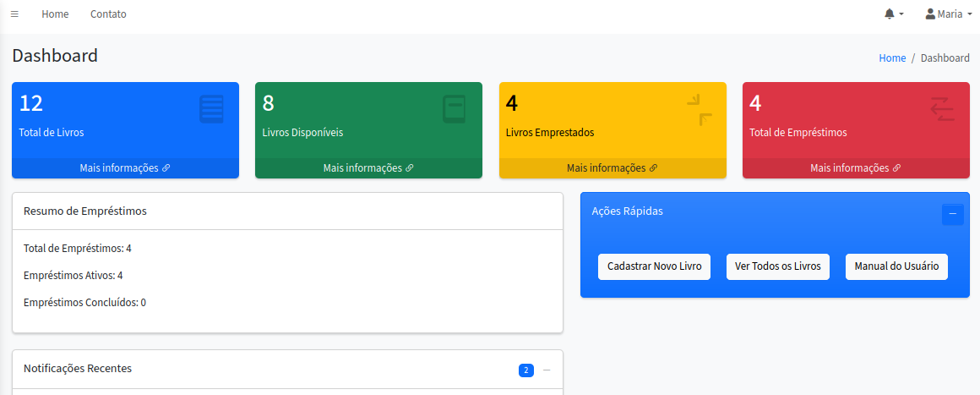Go to Home in the top navbar
The image size is (980, 395).
tap(55, 14)
